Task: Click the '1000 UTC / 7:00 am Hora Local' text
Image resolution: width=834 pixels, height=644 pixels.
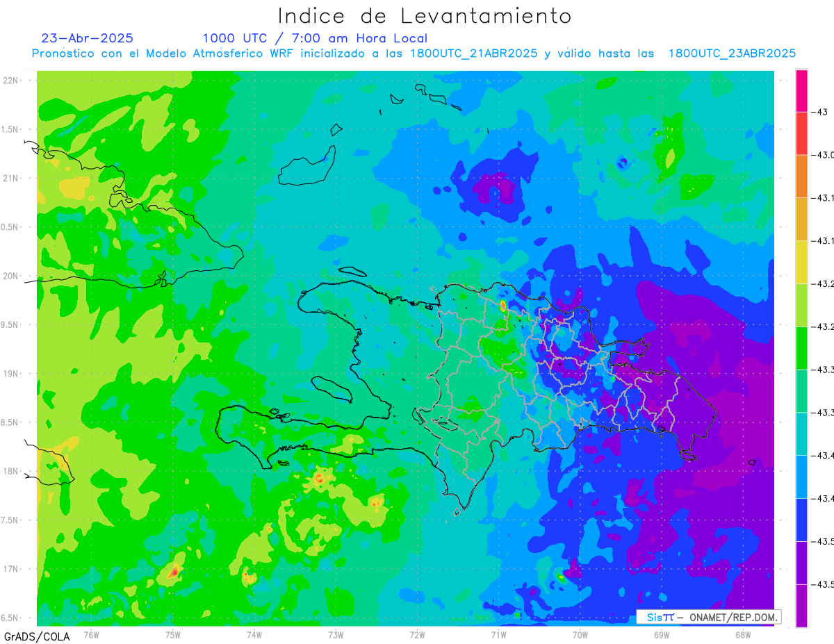Action: point(315,39)
